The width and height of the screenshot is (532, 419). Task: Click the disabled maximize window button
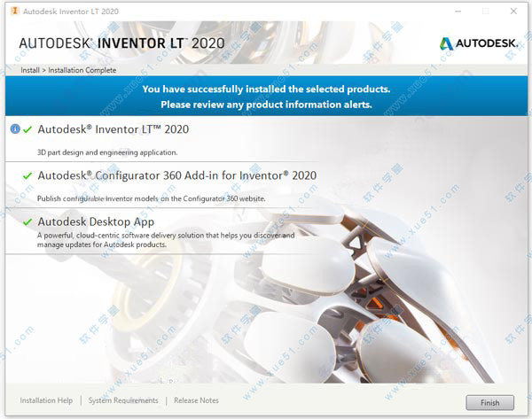point(486,12)
